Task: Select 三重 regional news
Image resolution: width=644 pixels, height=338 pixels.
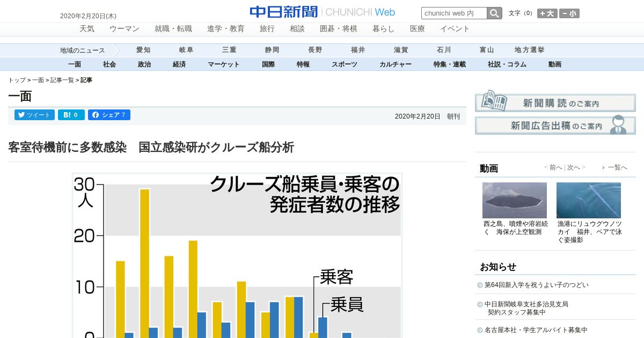Action: (229, 50)
